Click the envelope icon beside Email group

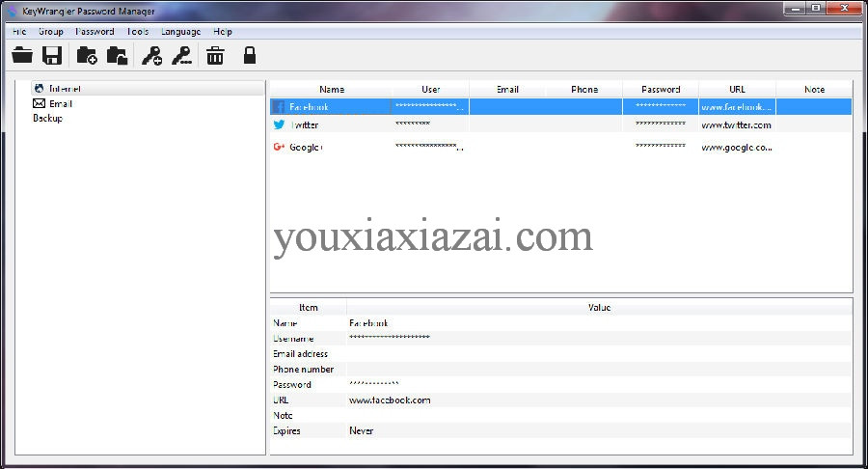(x=39, y=103)
